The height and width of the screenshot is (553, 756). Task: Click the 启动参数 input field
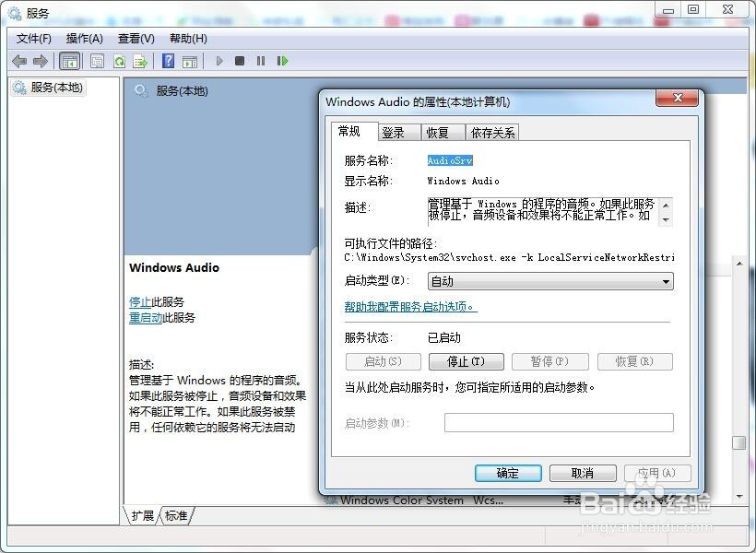(x=559, y=422)
